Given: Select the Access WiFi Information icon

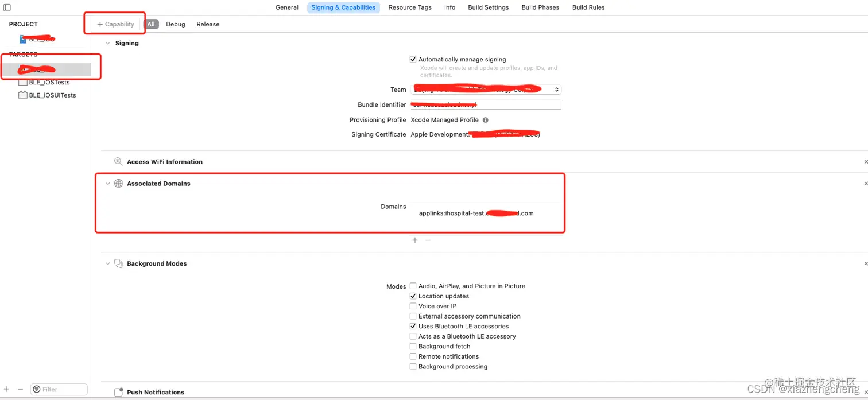Looking at the screenshot, I should [x=118, y=162].
